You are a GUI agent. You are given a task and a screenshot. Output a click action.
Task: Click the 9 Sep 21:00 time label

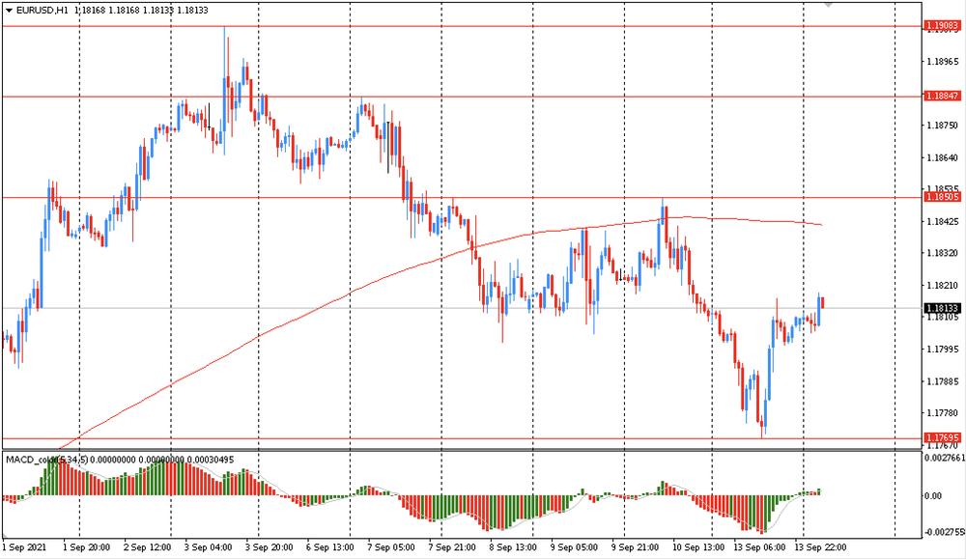[635, 547]
